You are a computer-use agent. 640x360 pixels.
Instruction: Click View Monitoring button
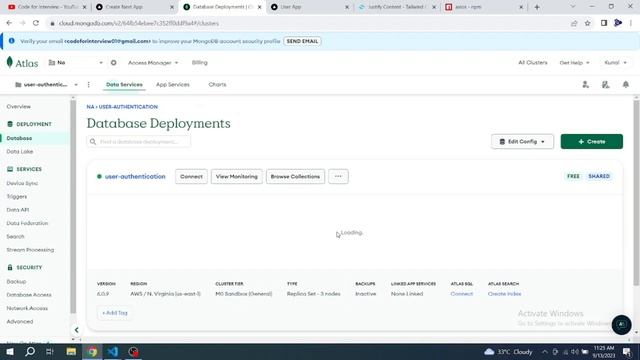[237, 176]
